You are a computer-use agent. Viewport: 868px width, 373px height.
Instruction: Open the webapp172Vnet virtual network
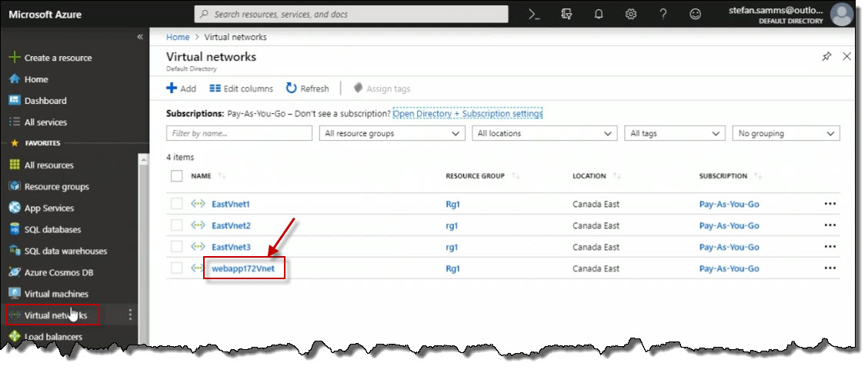click(243, 268)
